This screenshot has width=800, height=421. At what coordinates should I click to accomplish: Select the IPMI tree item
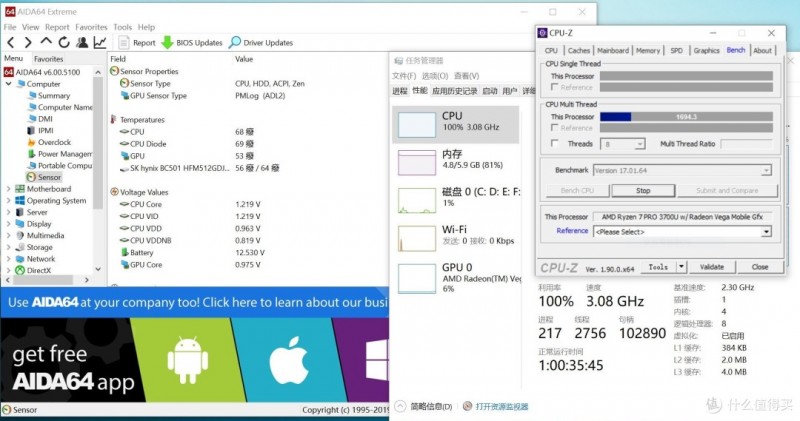click(x=40, y=131)
